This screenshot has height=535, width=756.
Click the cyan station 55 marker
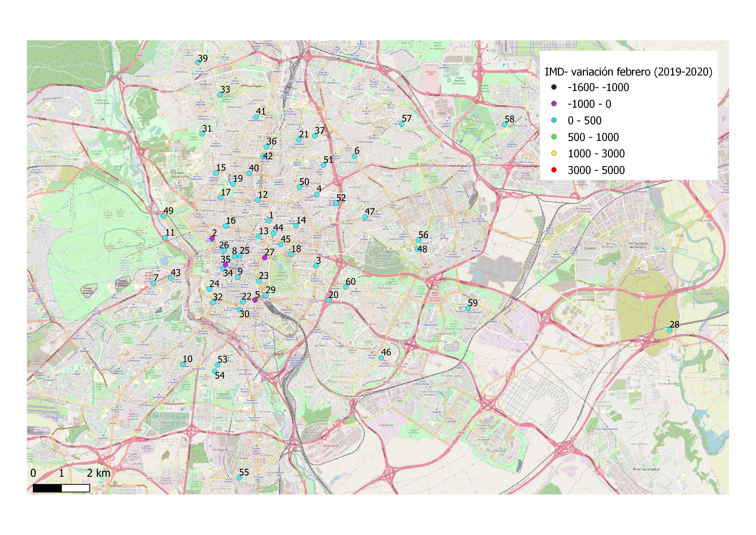tap(239, 478)
